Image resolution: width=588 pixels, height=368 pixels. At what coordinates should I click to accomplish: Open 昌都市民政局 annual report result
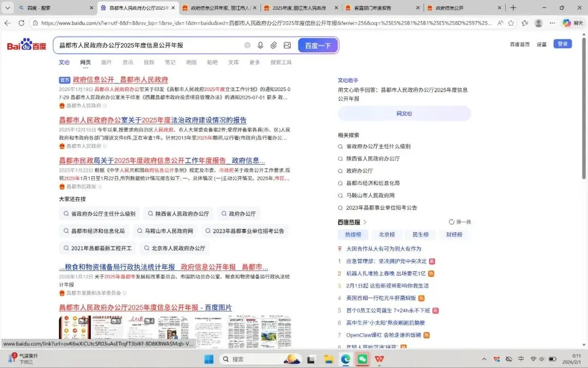pyautogui.click(x=162, y=161)
